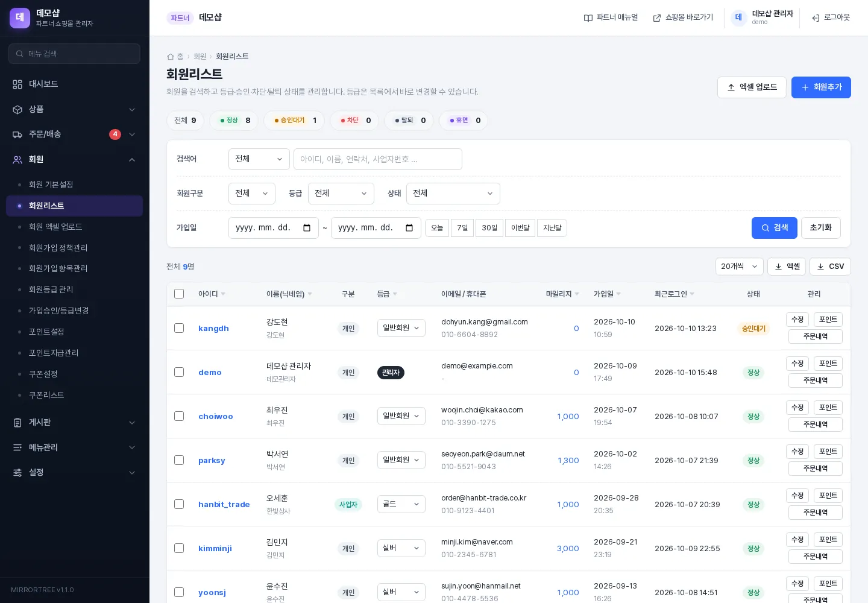Click the 메뉴 검색 sidebar search field
This screenshot has height=603, width=868.
[74, 54]
